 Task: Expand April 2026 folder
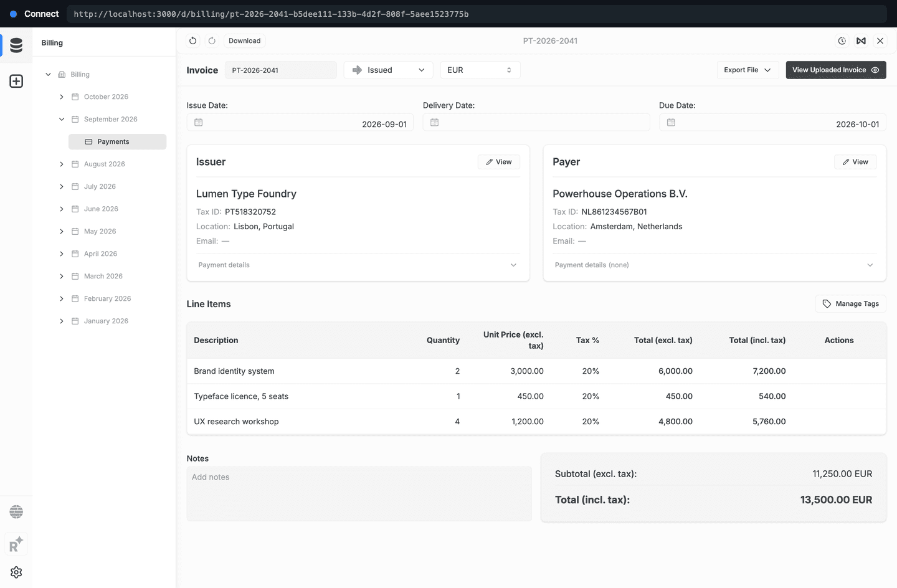(x=62, y=254)
